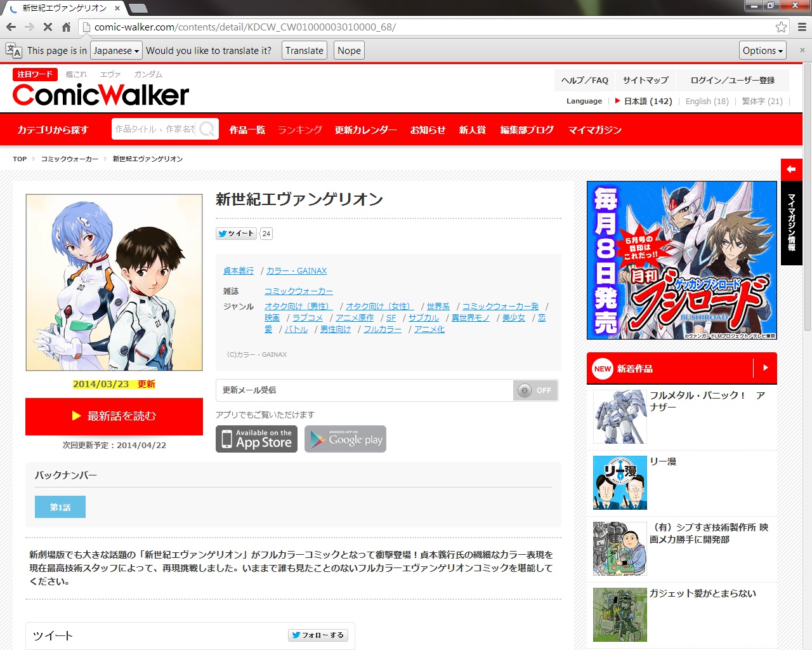This screenshot has width=812, height=650.
Task: Click the search magnifier icon
Action: pyautogui.click(x=207, y=129)
